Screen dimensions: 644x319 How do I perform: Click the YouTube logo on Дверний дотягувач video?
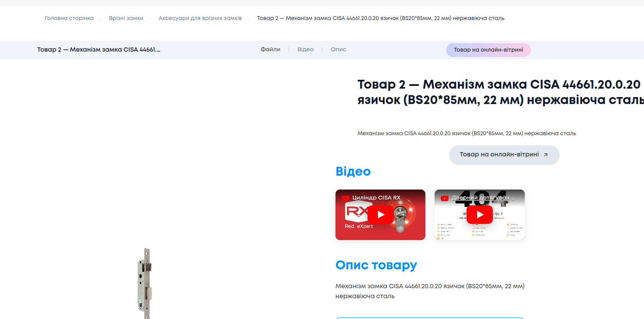(445, 198)
